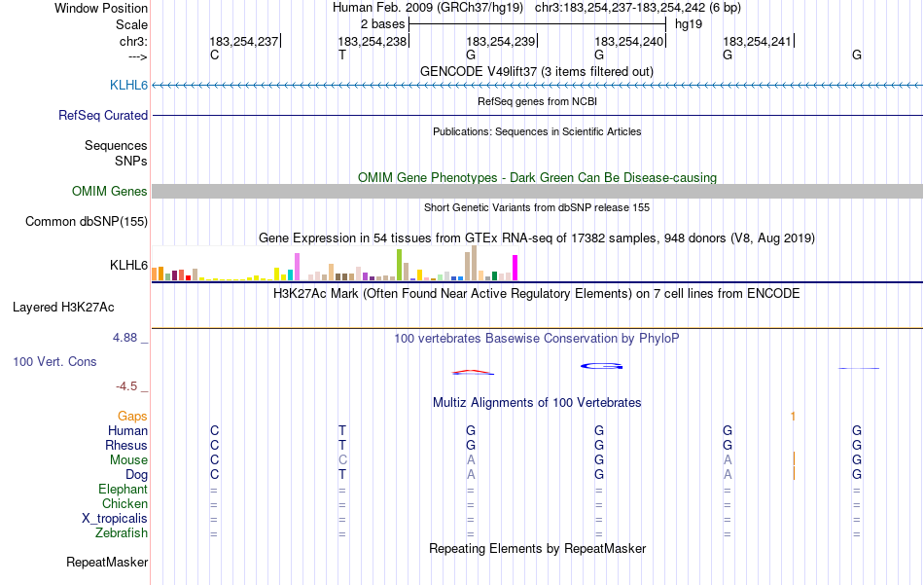Click orange insertion mark in Dog row

(x=795, y=473)
